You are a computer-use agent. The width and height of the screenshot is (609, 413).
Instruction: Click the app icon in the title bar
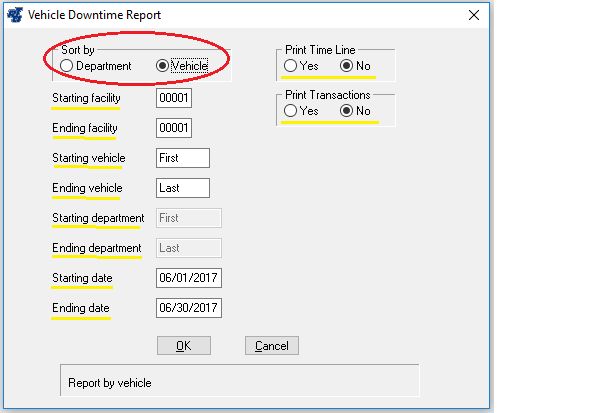13,15
